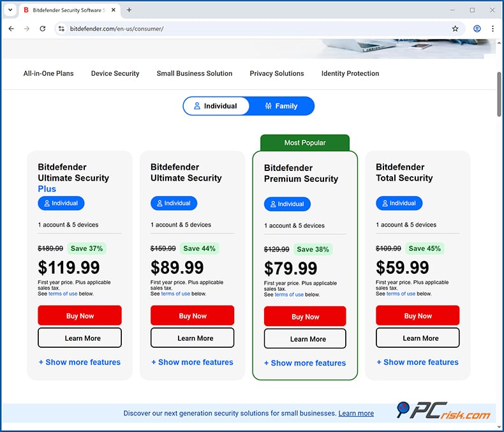Switch plan toggle to Individual

click(216, 106)
